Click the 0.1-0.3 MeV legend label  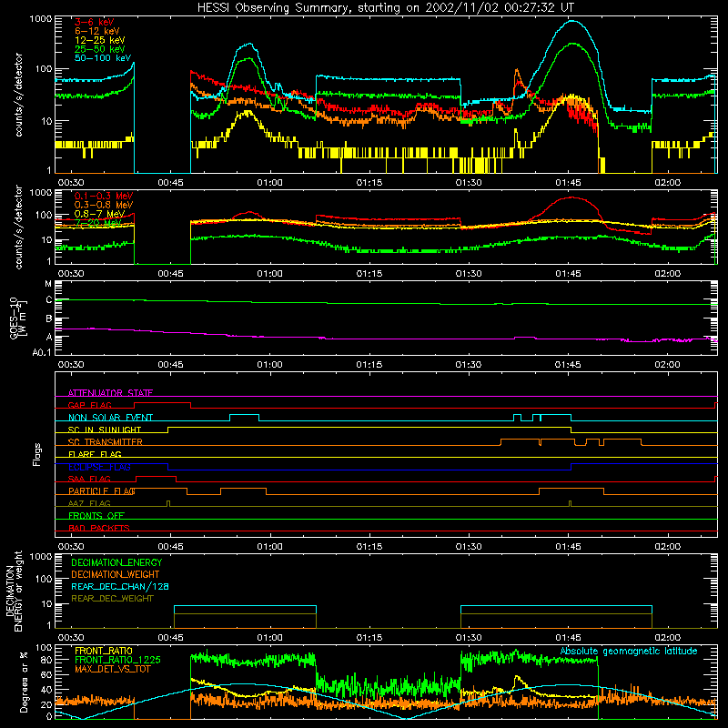tap(104, 196)
